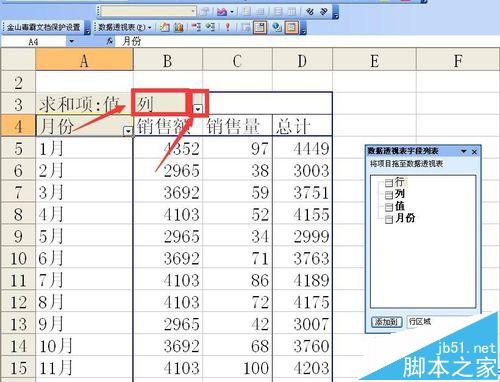Open the PivotTable toolbar options arrow
500x382 pixels.
pos(304,28)
